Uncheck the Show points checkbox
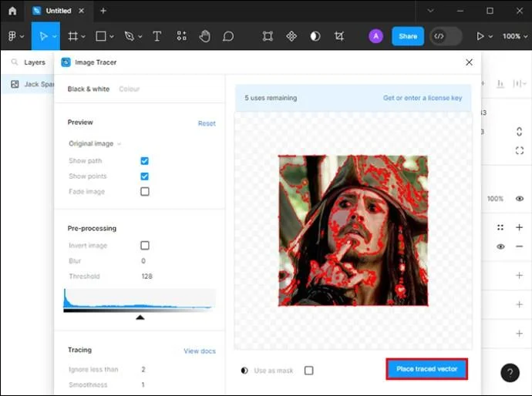Viewport: 532px width, 396px height. coord(144,176)
